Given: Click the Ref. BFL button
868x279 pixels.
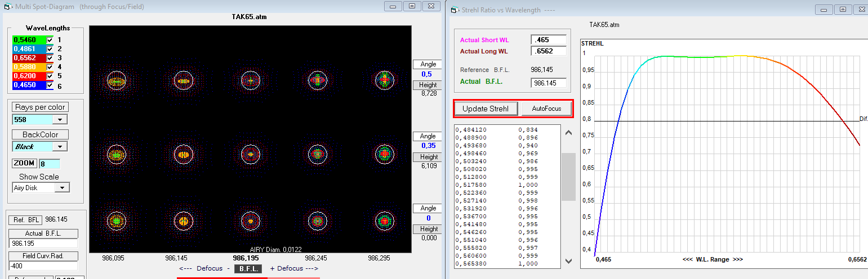Looking at the screenshot, I should coord(26,219).
